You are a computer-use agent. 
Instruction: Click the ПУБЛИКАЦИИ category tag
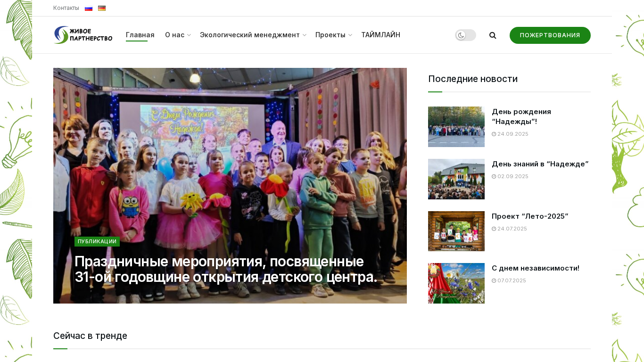(x=97, y=241)
